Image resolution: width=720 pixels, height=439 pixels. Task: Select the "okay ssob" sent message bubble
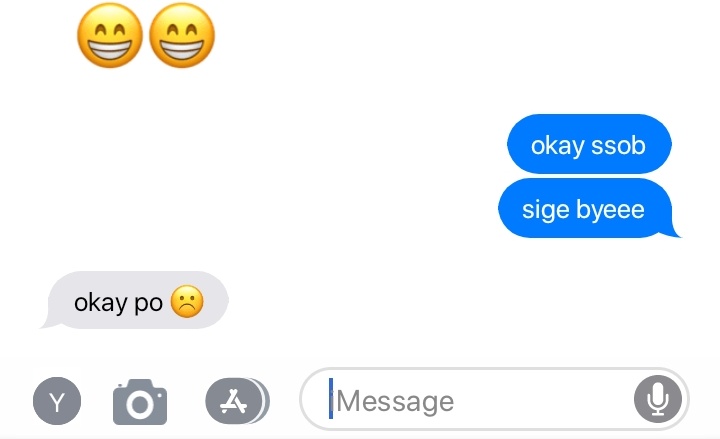click(x=589, y=144)
